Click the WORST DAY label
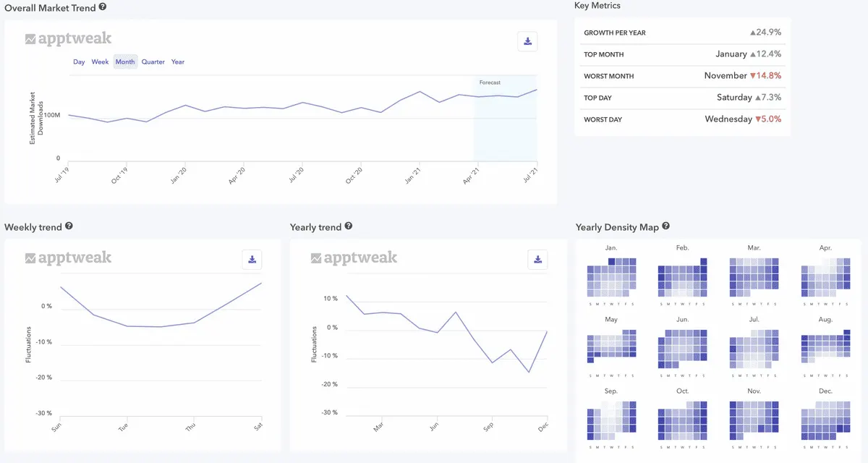Viewport: 868px width, 463px height. [603, 119]
